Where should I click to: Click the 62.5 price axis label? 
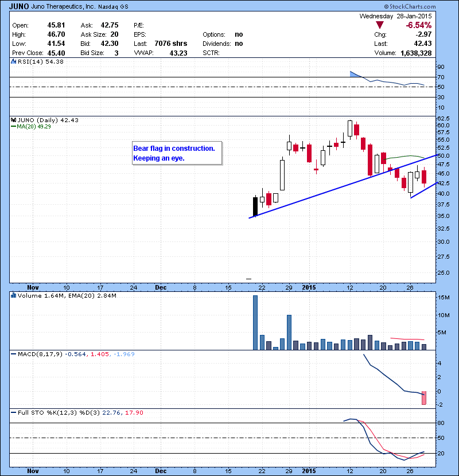[443, 118]
